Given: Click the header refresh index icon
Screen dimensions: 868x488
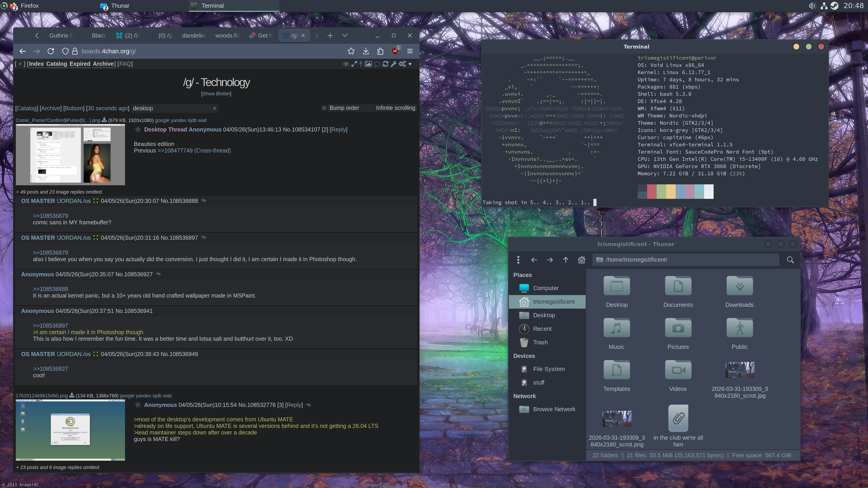Looking at the screenshot, I should coord(385,64).
